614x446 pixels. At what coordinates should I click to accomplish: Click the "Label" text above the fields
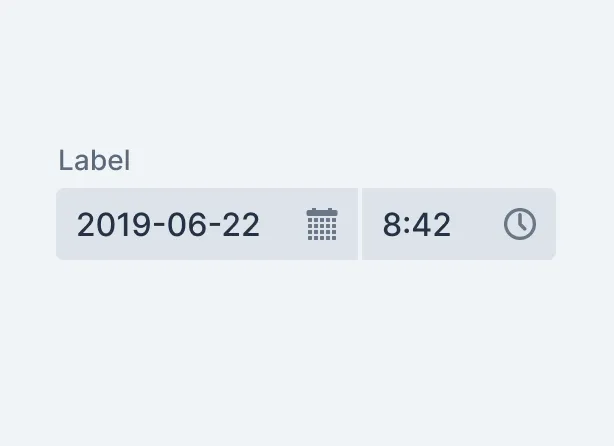pyautogui.click(x=94, y=160)
